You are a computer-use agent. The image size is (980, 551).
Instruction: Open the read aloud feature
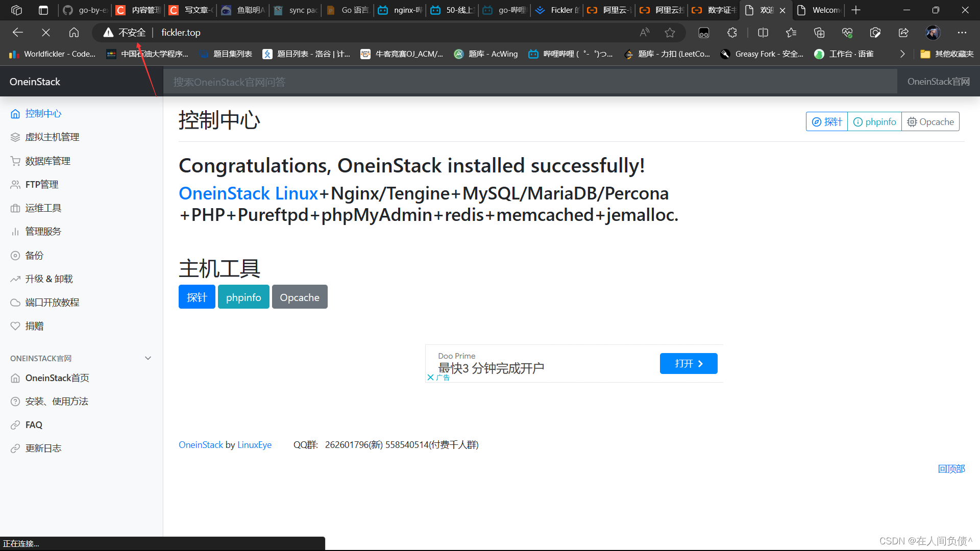(x=645, y=33)
